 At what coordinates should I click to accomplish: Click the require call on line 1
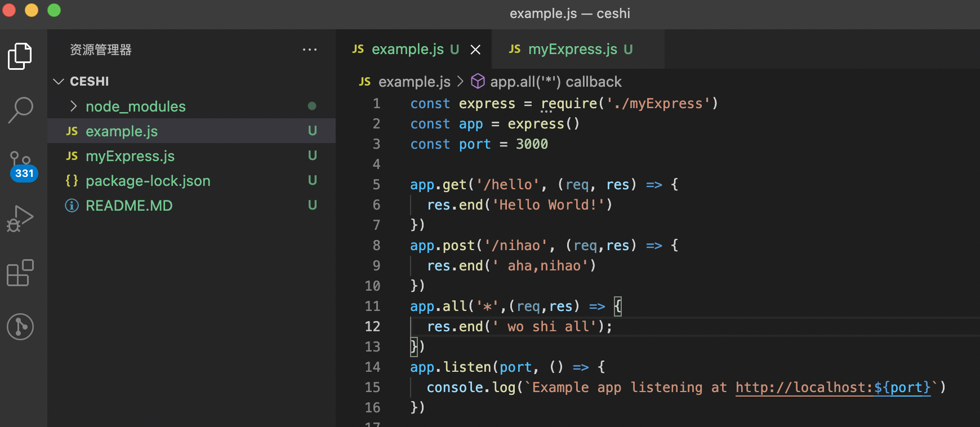(x=569, y=104)
